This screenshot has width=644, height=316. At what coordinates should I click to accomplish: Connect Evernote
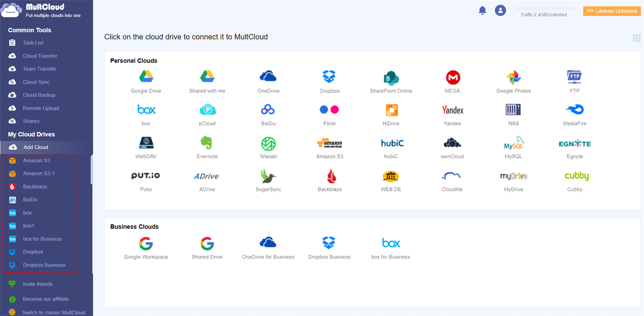(207, 148)
